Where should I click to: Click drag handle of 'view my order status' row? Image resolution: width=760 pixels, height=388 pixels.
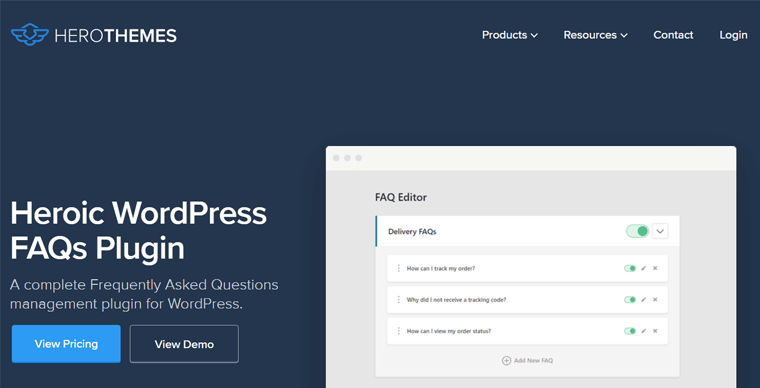398,331
